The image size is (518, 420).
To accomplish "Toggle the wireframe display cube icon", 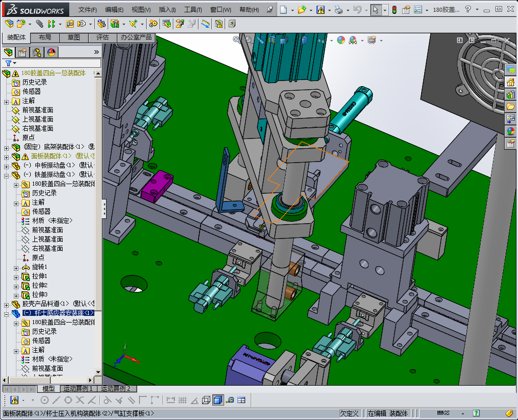I will point(206,400).
